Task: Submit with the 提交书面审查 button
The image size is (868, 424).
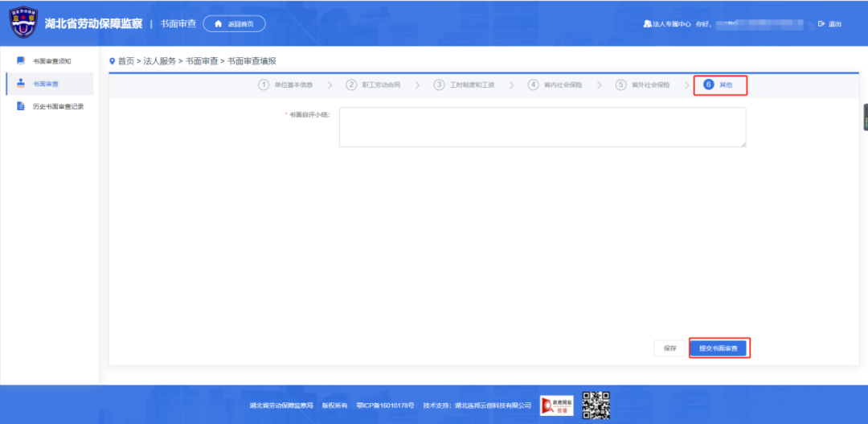Action: (x=719, y=348)
